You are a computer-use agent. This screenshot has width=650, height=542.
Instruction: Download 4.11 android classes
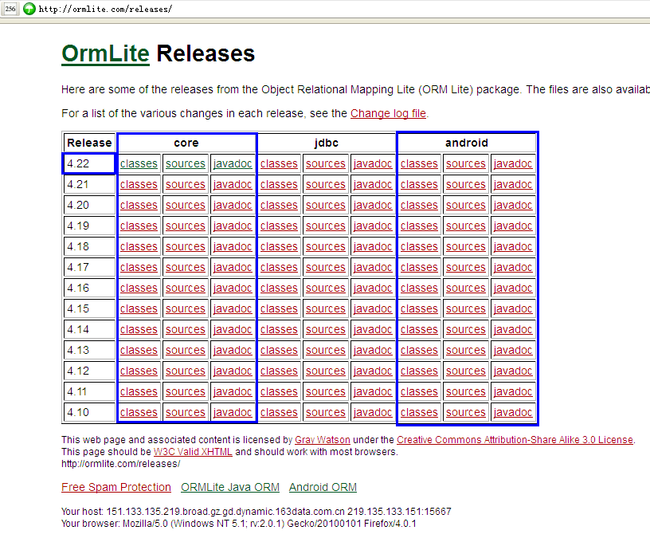tap(419, 392)
